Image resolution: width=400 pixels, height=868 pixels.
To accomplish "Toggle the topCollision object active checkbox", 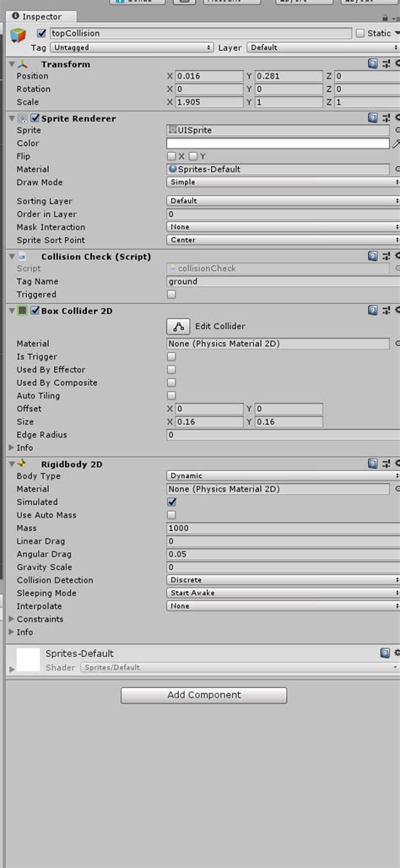I will [x=41, y=33].
